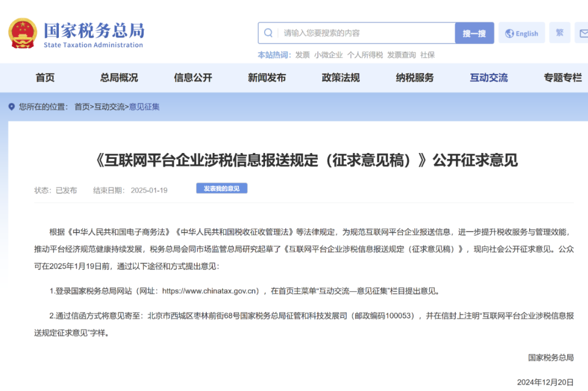The image size is (588, 391).
Task: Expand the 信息公开 section
Action: [x=192, y=78]
